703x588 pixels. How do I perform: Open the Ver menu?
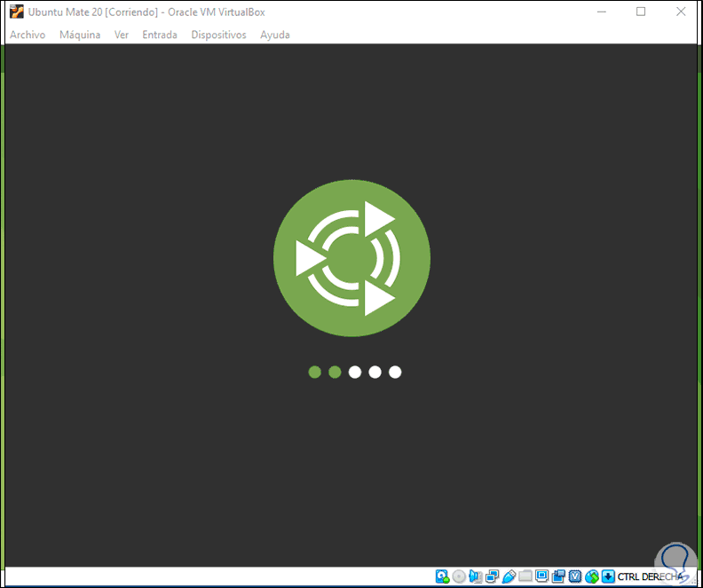coord(122,35)
